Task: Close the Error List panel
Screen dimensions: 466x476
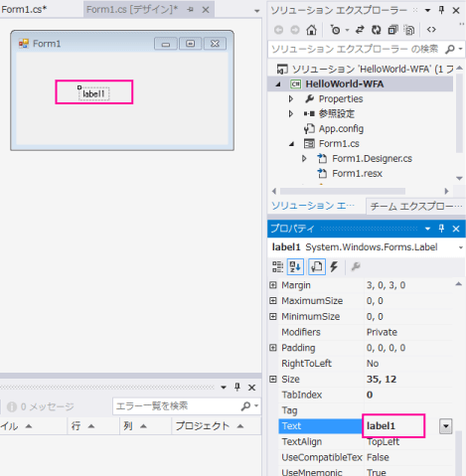Action: click(251, 388)
